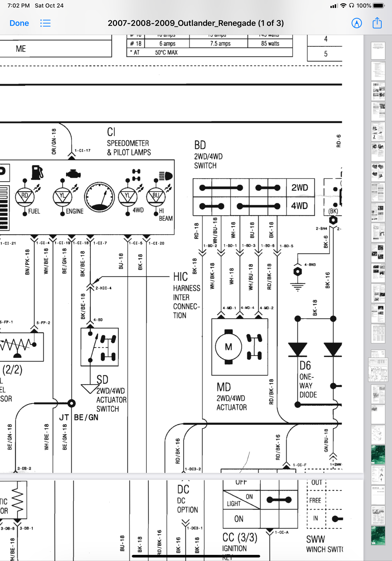Tap the battery indicator in the status bar
Viewport: 392px width, 561px height.
coord(379,6)
